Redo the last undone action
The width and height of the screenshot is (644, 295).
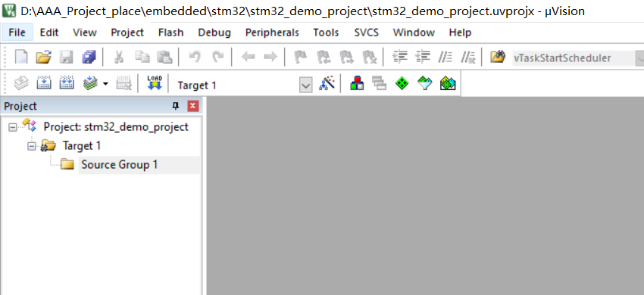pos(217,57)
